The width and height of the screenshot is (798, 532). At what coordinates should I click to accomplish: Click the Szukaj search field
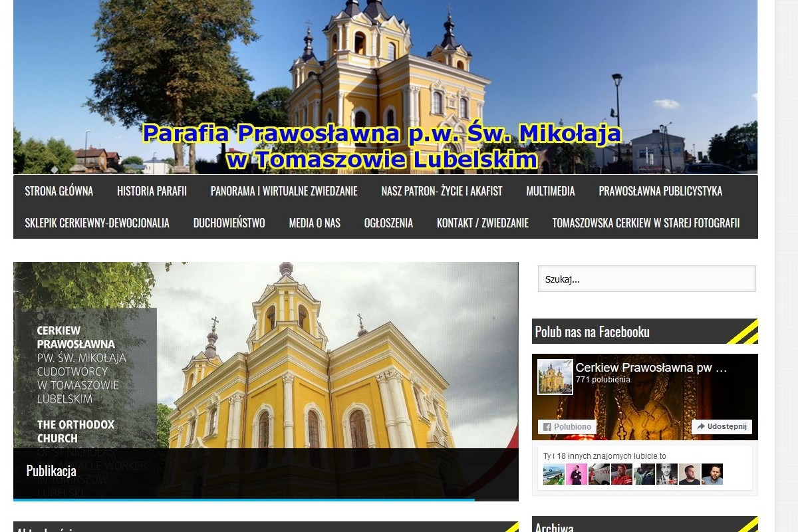[x=647, y=279]
